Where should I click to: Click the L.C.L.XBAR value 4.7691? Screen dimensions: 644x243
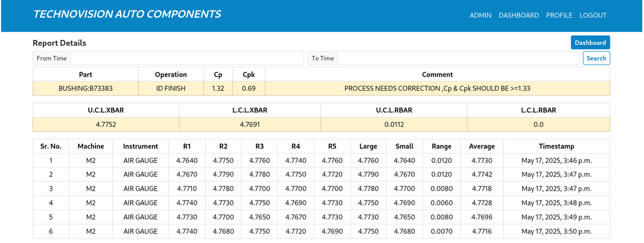(x=250, y=124)
